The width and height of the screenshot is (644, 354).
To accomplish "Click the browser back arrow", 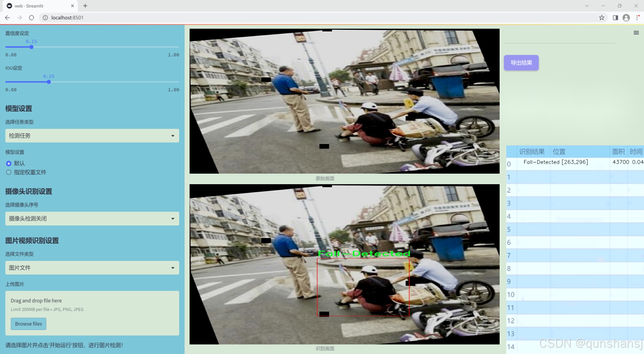I will (x=7, y=18).
